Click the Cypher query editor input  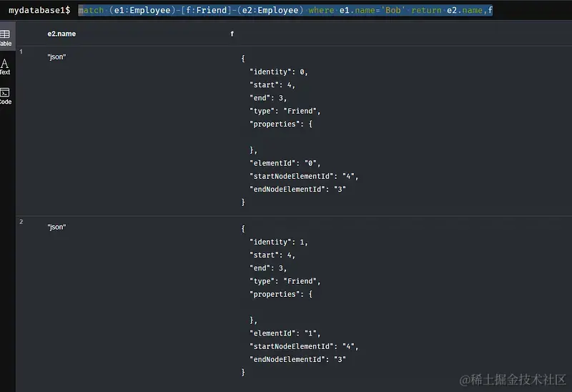(285, 10)
